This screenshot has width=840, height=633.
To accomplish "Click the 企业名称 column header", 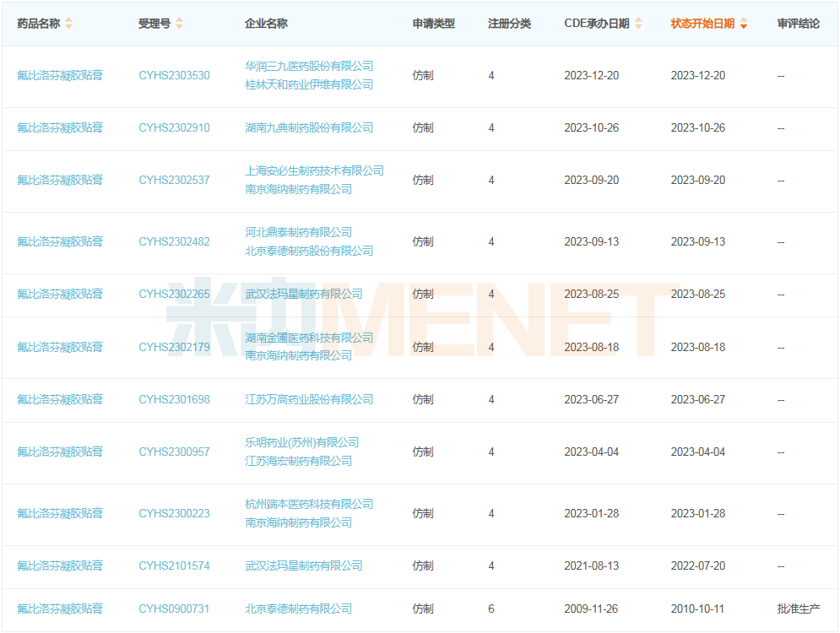I will coord(266,24).
